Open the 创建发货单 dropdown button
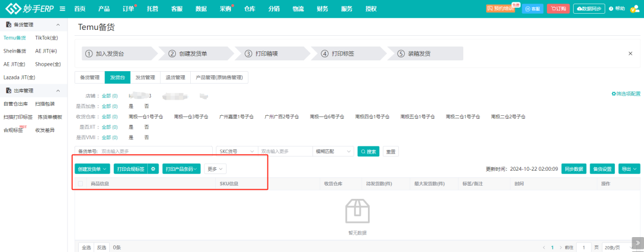644x252 pixels. point(93,168)
